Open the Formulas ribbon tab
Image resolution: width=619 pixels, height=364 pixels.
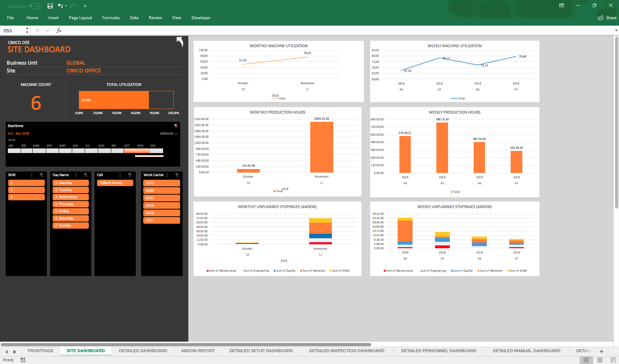pos(111,18)
